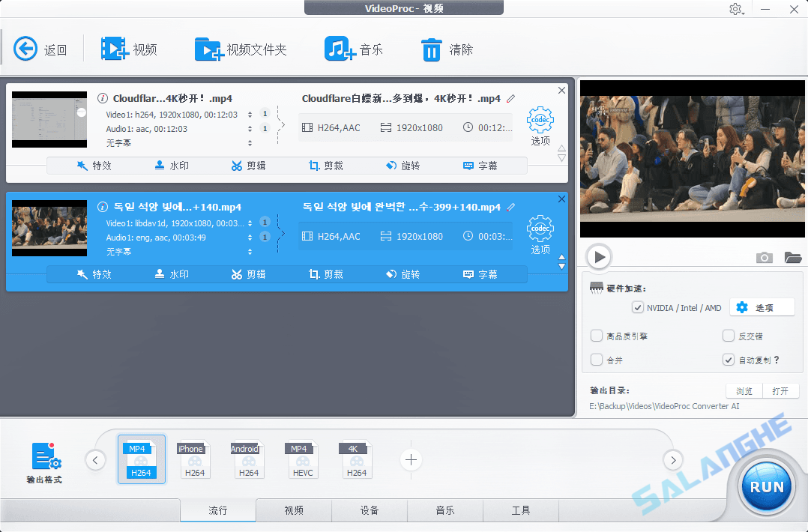
Task: Enable the 高品质引擎 option
Action: (x=597, y=335)
